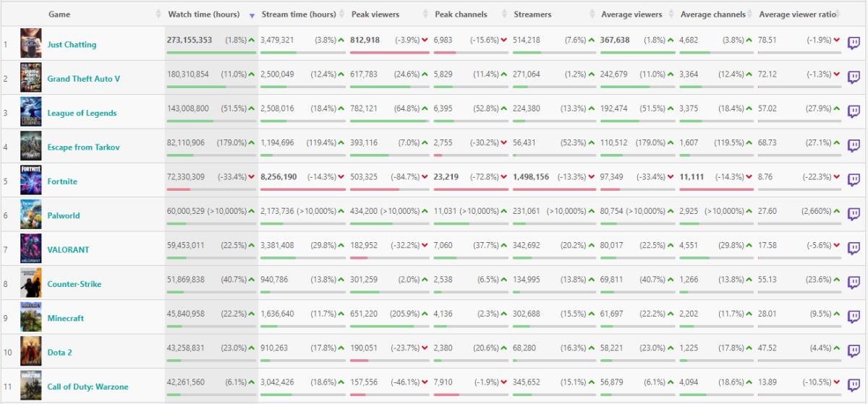
Task: Open Twitch icon for Call of Duty: Warzone
Action: [x=854, y=386]
